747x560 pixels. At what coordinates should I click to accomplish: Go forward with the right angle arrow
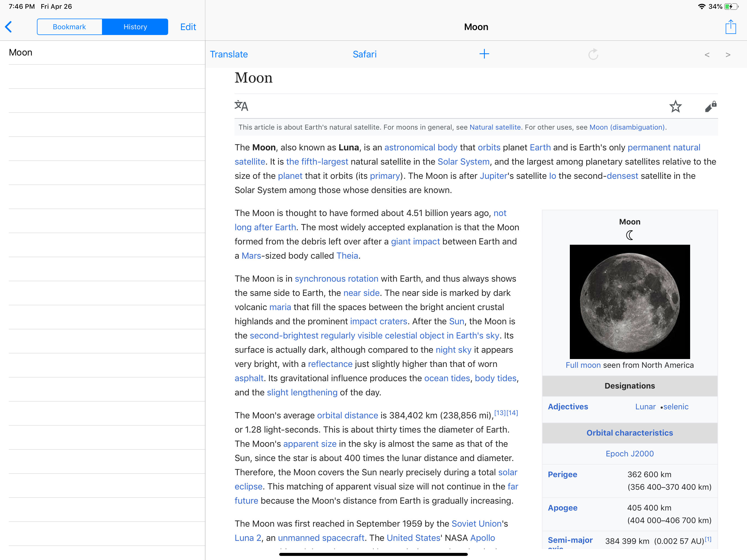pos(728,54)
